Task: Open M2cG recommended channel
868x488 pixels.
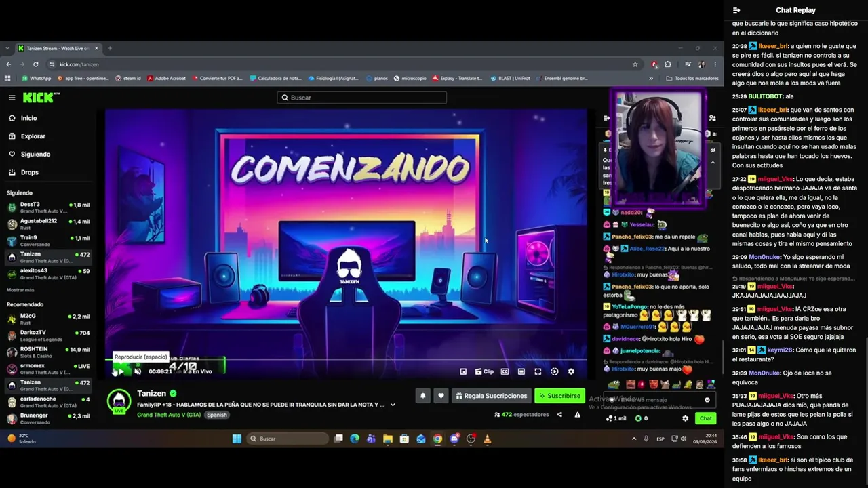Action: (47, 319)
